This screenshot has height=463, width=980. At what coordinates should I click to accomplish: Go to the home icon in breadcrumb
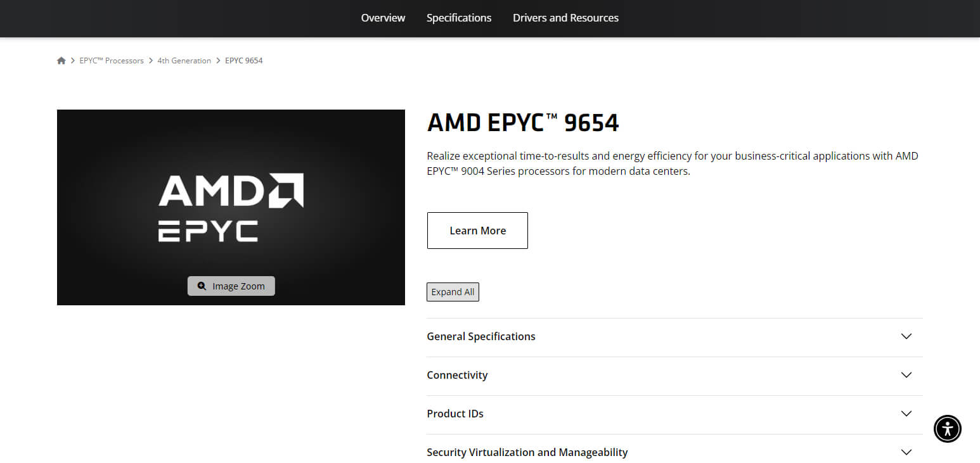61,61
